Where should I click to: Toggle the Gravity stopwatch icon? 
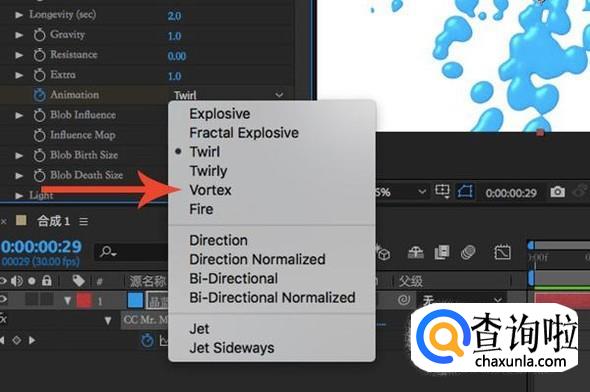point(39,35)
